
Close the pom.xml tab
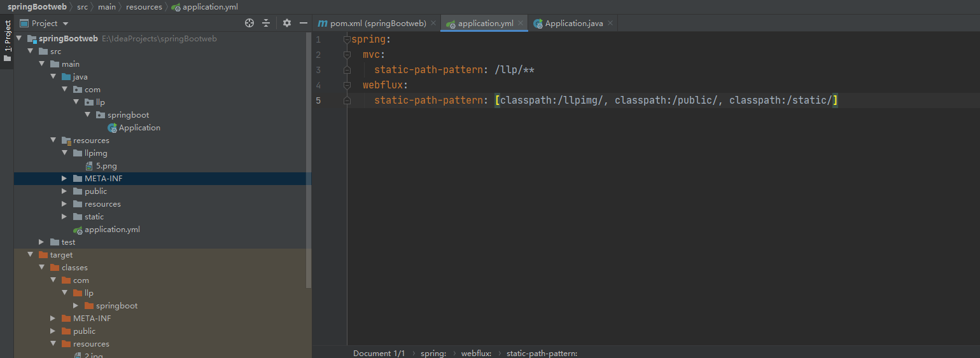(433, 23)
